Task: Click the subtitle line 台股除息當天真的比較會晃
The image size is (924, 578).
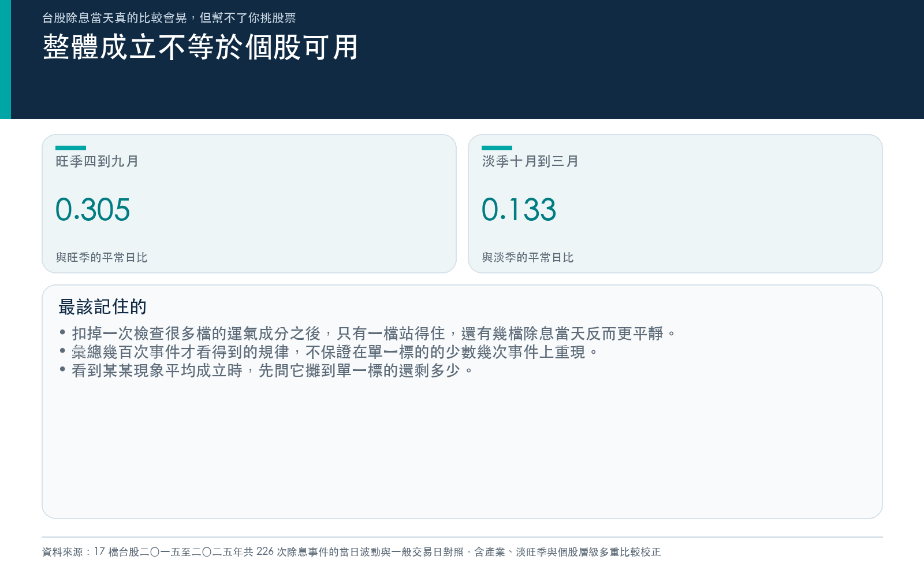Action: click(169, 18)
